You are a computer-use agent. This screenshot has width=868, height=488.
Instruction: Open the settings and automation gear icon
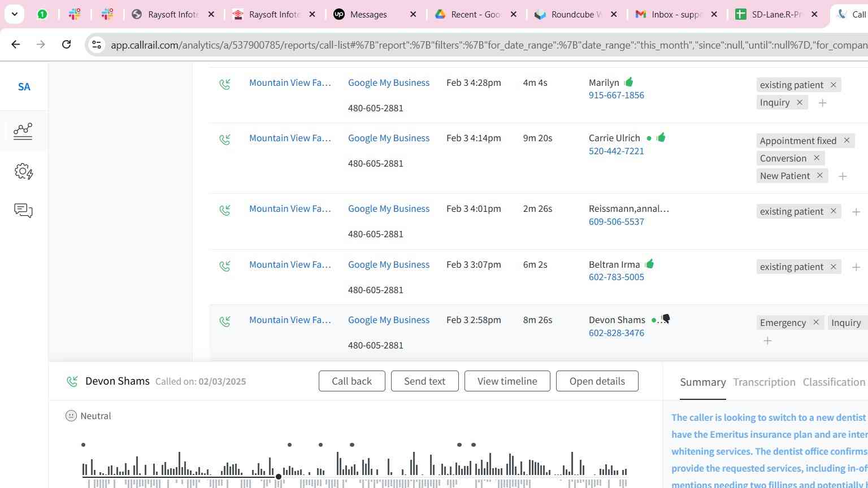coord(24,171)
